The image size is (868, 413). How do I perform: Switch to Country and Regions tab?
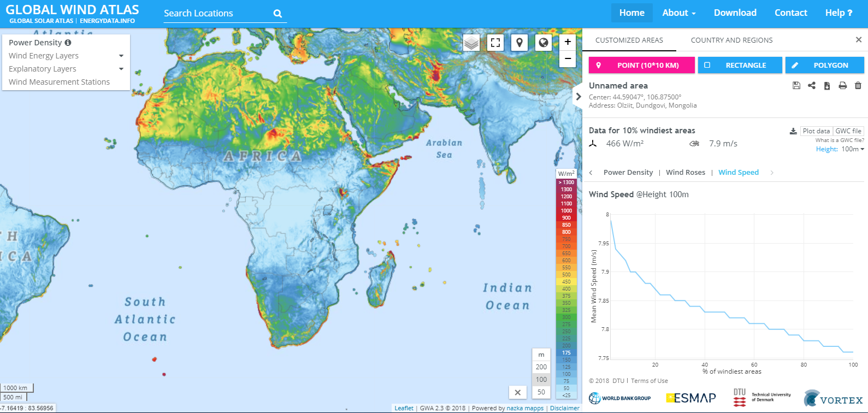coord(731,40)
